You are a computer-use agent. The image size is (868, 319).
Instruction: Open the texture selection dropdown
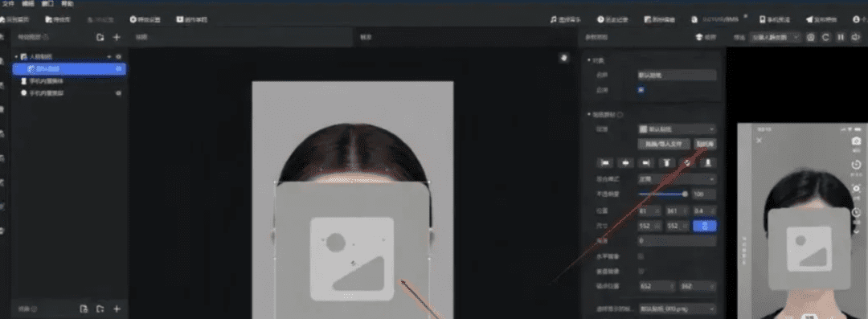[x=677, y=129]
